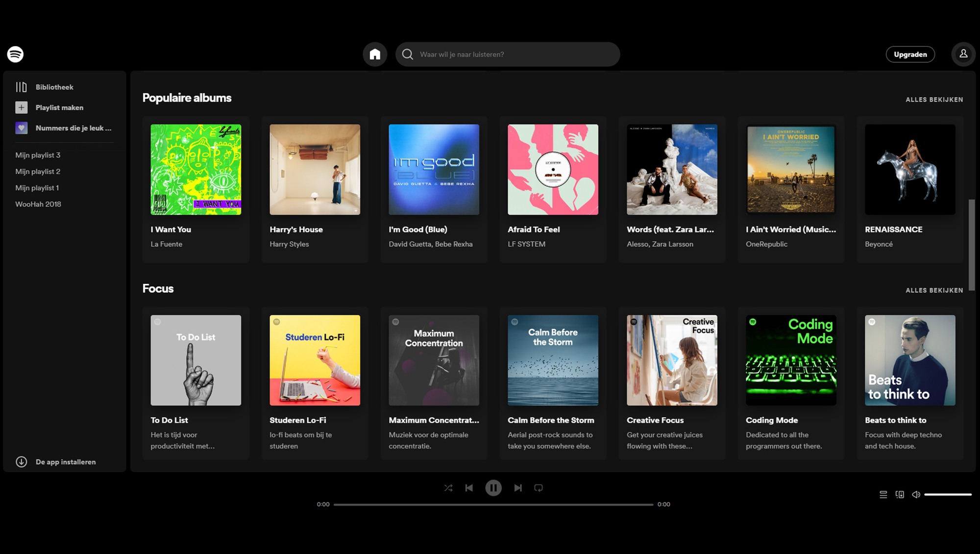Open the Focus section heading
Image resolution: width=980 pixels, height=554 pixels.
click(158, 288)
